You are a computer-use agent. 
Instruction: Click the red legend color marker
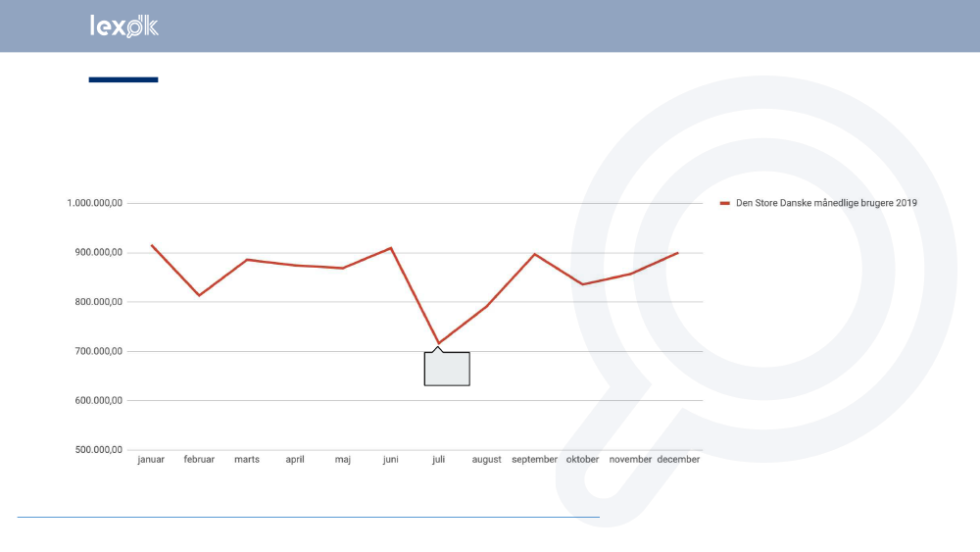(x=725, y=203)
